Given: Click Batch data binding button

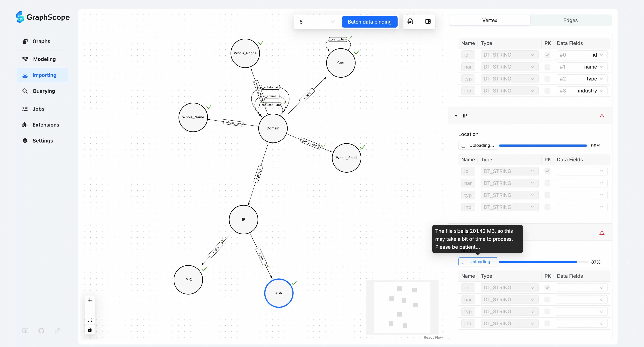Looking at the screenshot, I should [x=369, y=22].
